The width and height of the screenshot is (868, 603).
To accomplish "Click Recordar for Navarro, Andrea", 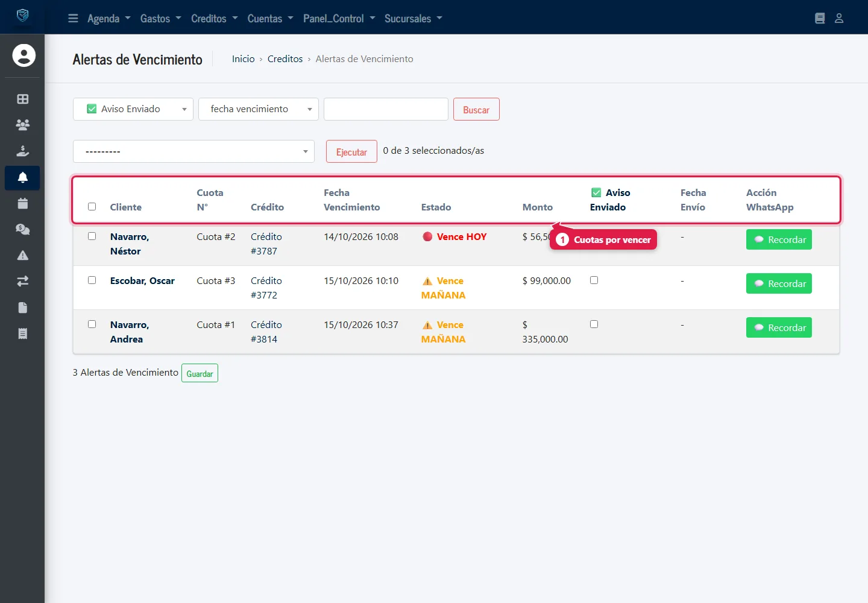I will 779,327.
